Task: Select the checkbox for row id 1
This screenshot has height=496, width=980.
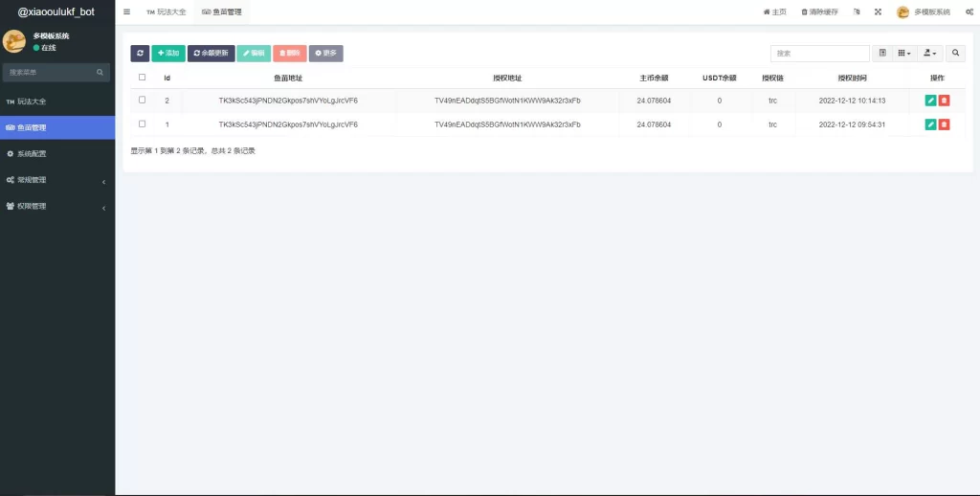Action: pos(143,124)
